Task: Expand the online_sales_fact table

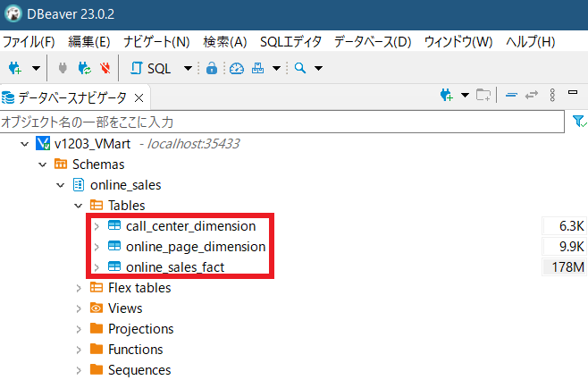Action: point(97,267)
